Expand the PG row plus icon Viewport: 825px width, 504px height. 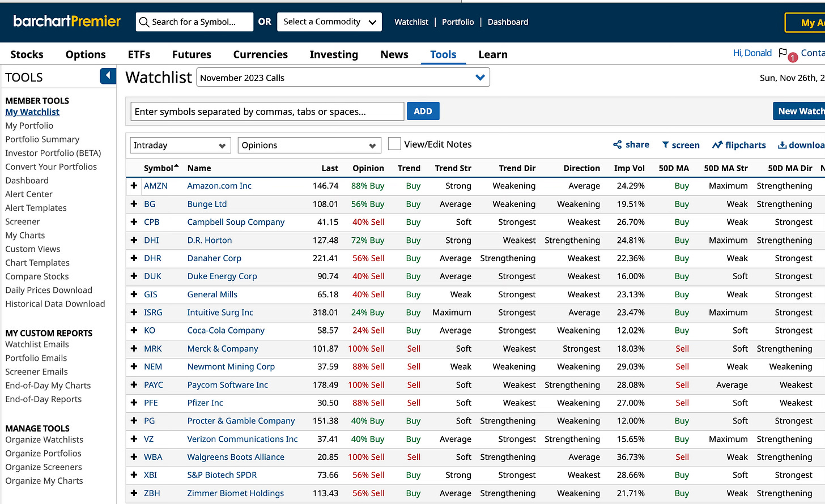click(x=134, y=421)
